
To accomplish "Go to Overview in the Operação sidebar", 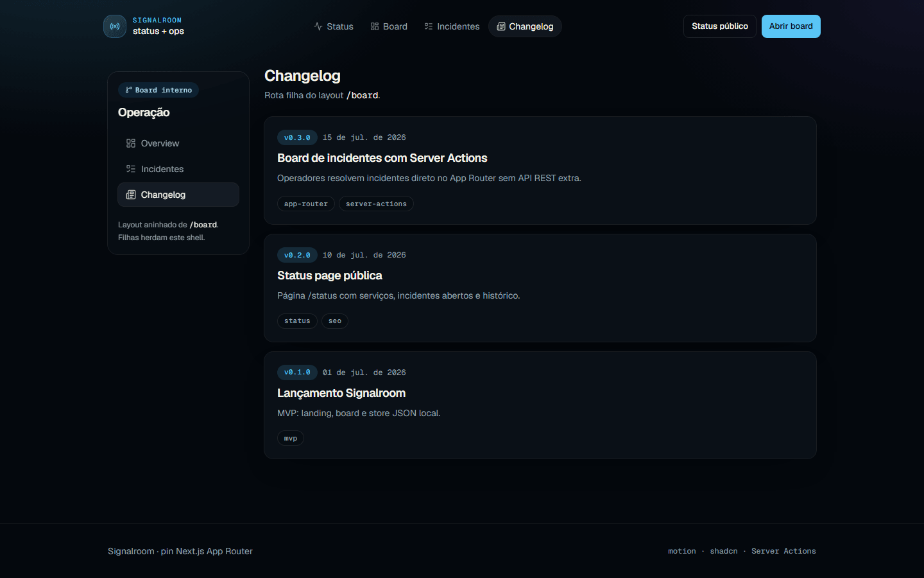I will [x=178, y=143].
